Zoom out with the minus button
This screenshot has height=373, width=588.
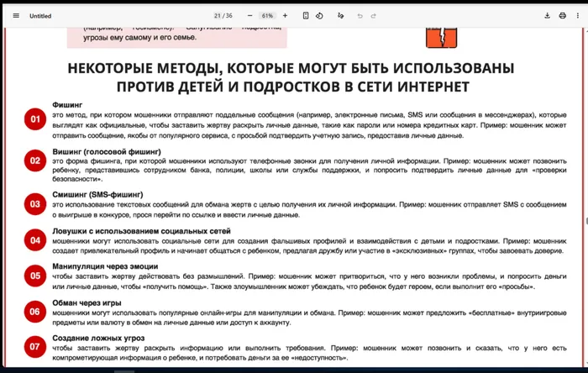[249, 15]
